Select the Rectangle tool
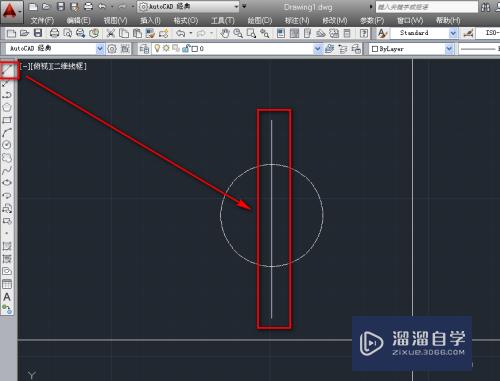 7,120
